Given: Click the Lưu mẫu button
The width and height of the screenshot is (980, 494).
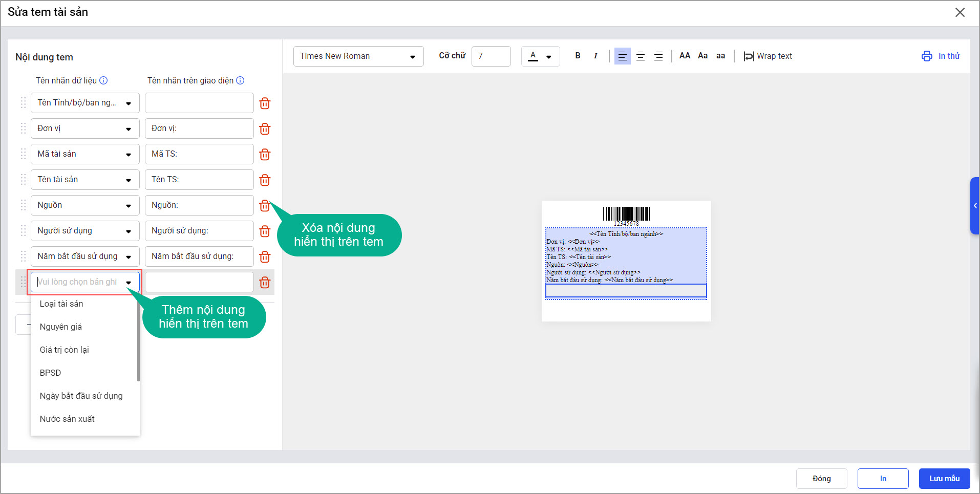Looking at the screenshot, I should click(944, 479).
